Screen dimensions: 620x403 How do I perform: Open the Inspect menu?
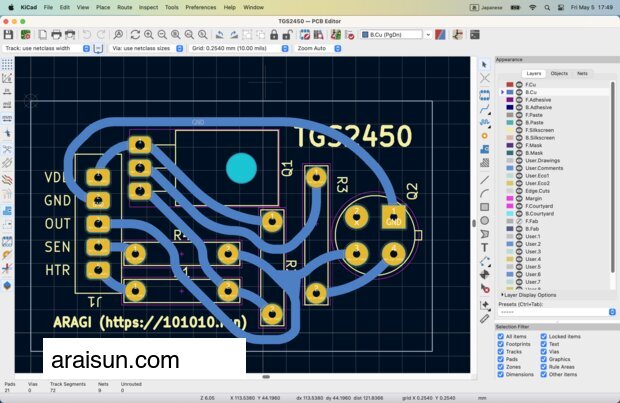click(148, 7)
